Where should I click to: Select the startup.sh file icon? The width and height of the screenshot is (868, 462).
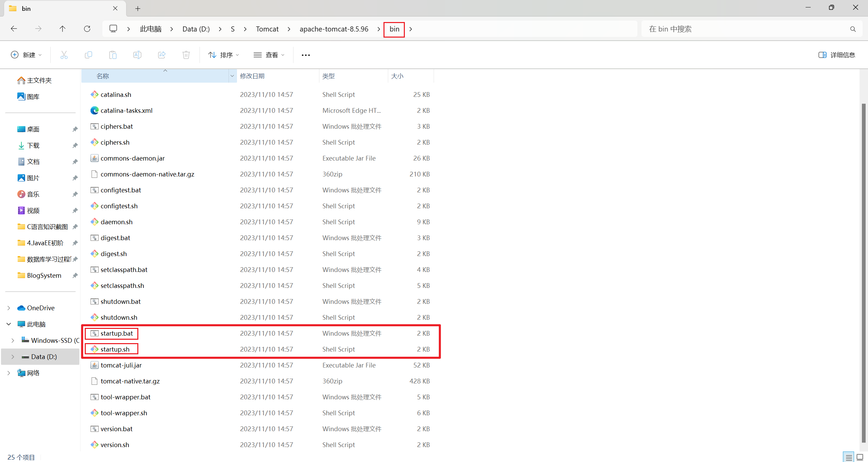pos(95,349)
